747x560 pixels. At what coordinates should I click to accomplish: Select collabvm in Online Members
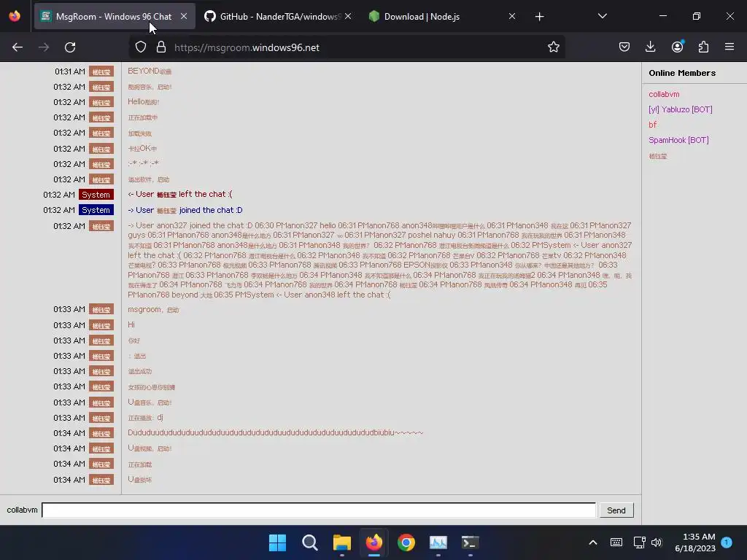click(x=664, y=94)
